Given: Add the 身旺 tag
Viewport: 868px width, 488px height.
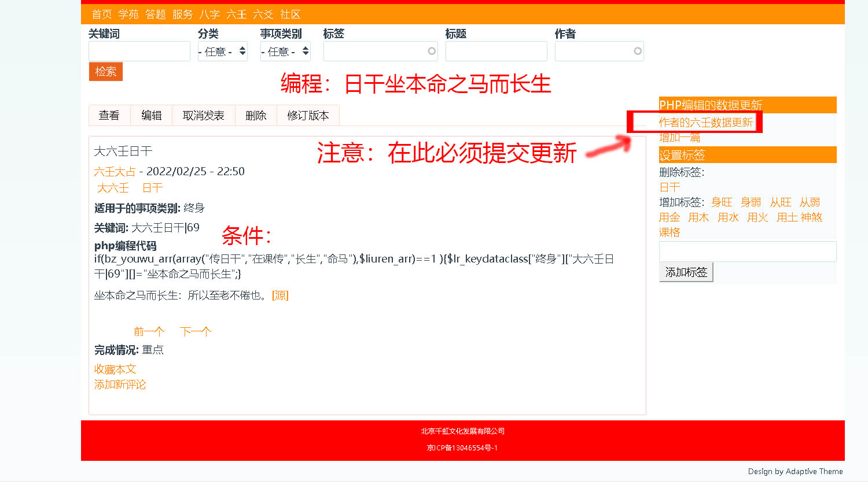Looking at the screenshot, I should (722, 202).
